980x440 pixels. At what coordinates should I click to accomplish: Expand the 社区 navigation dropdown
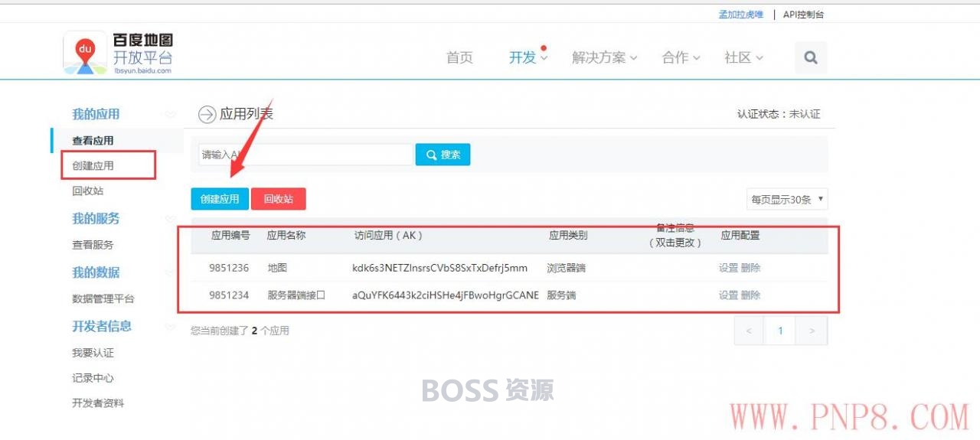[743, 57]
